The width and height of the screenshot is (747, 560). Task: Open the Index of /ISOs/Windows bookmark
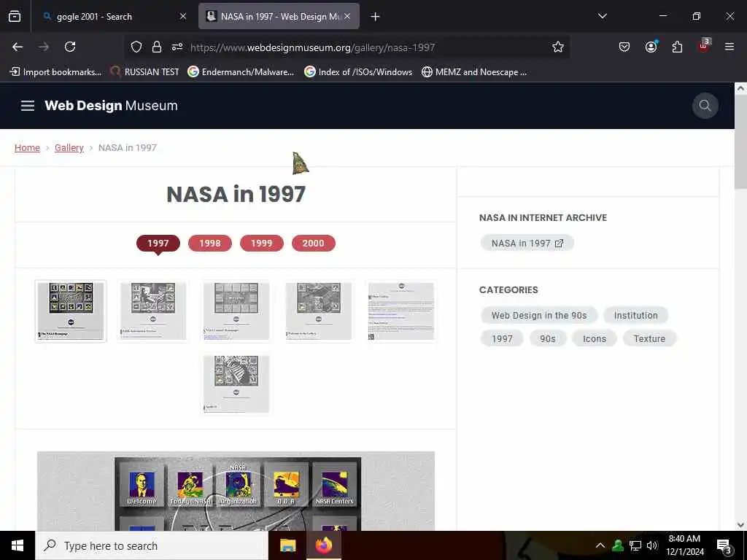358,72
